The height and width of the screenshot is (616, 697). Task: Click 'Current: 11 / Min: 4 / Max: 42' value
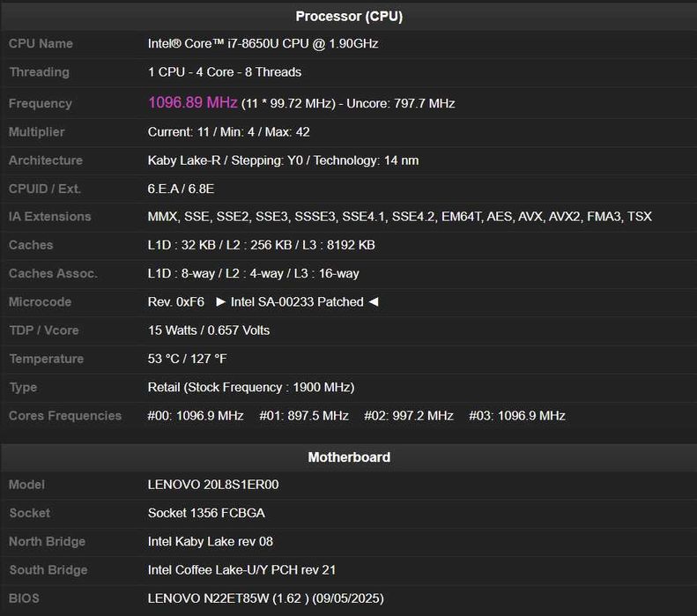229,132
